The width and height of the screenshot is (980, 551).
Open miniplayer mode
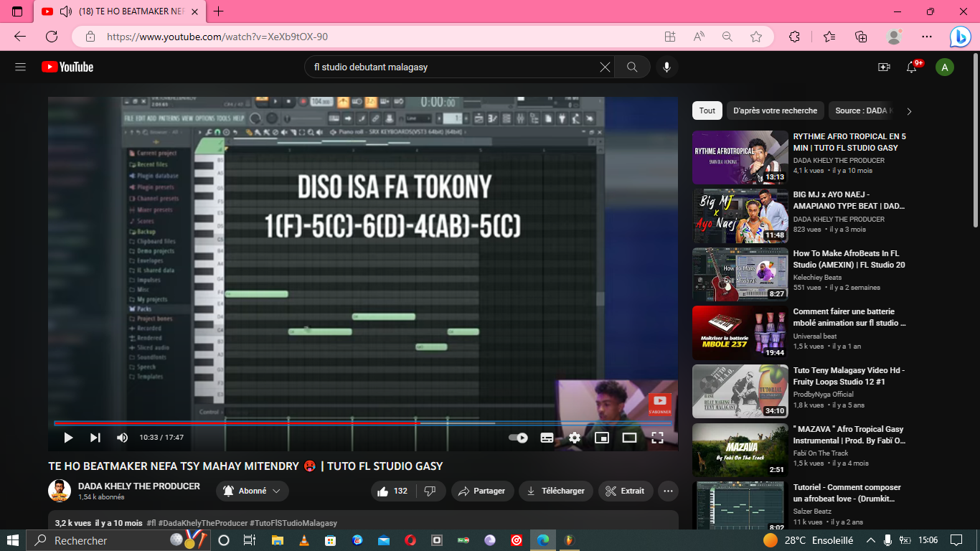point(602,438)
